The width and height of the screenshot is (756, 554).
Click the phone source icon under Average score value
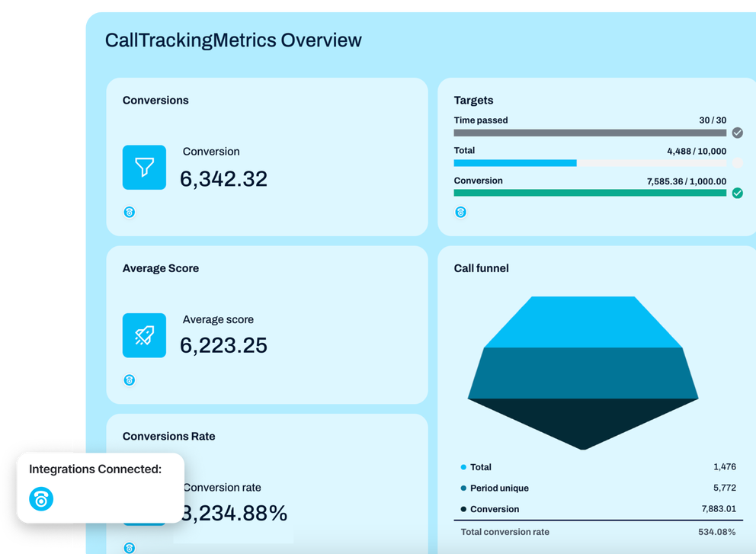(x=130, y=380)
